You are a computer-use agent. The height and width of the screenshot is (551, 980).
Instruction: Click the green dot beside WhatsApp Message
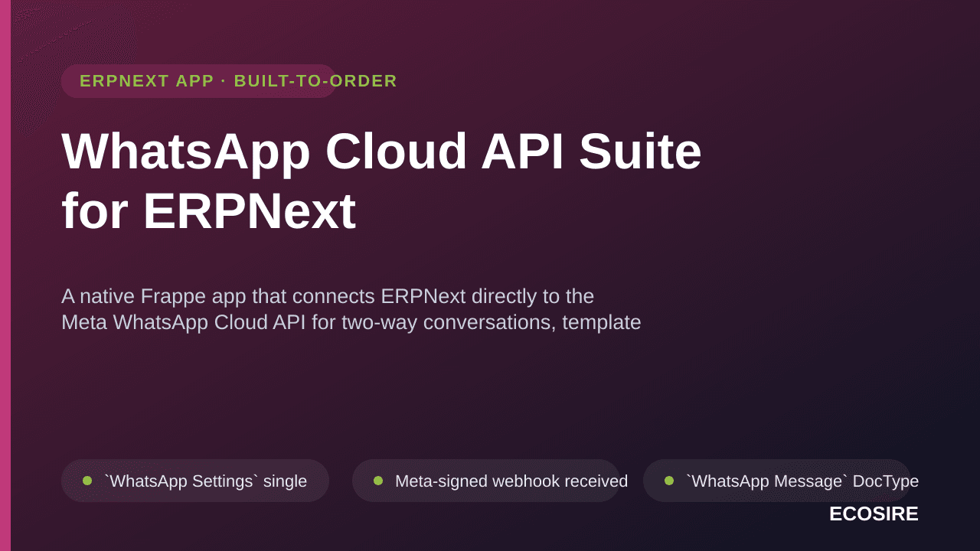[x=669, y=481]
